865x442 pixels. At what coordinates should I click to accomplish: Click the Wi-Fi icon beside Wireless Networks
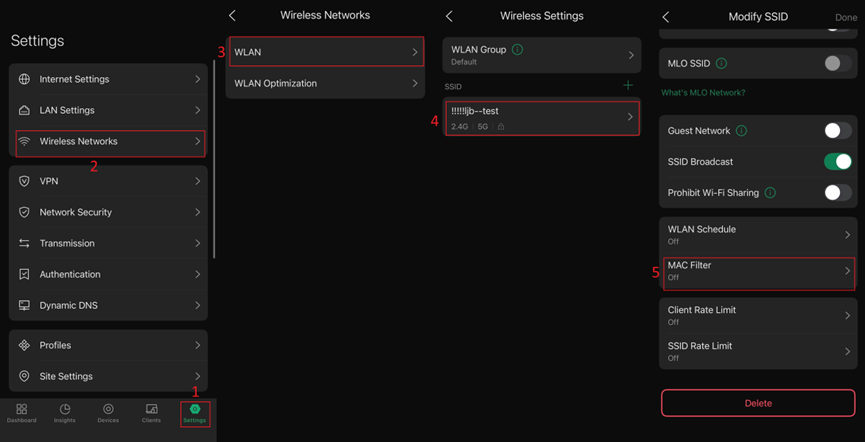tap(24, 141)
